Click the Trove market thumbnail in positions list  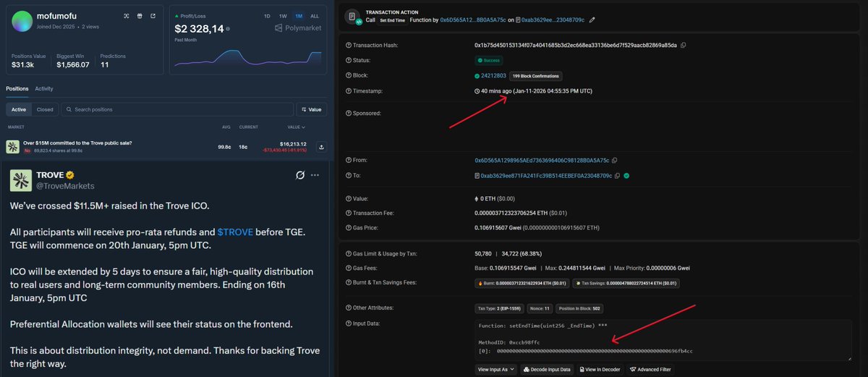(13, 147)
